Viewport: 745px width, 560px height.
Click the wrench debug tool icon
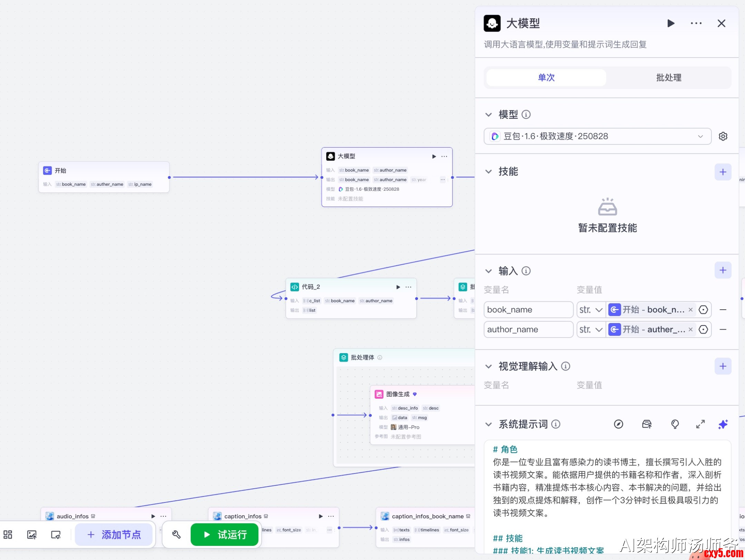(x=176, y=534)
